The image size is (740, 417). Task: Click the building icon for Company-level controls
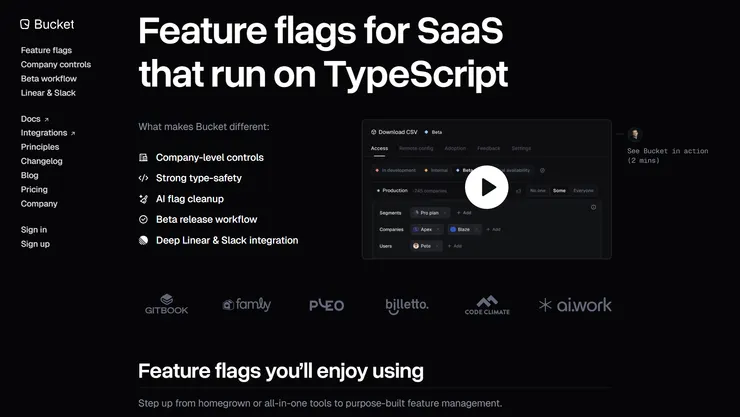click(143, 157)
